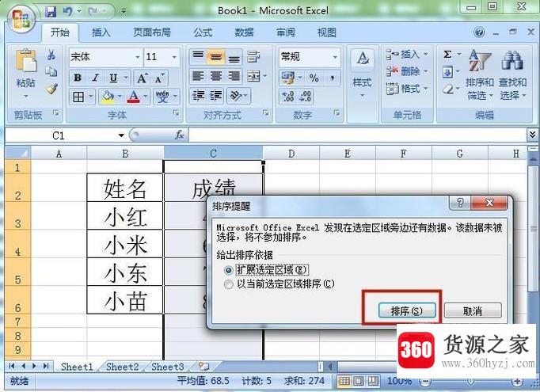Decrease font size with small A
Image resolution: width=540 pixels, height=392 pixels.
coord(159,78)
